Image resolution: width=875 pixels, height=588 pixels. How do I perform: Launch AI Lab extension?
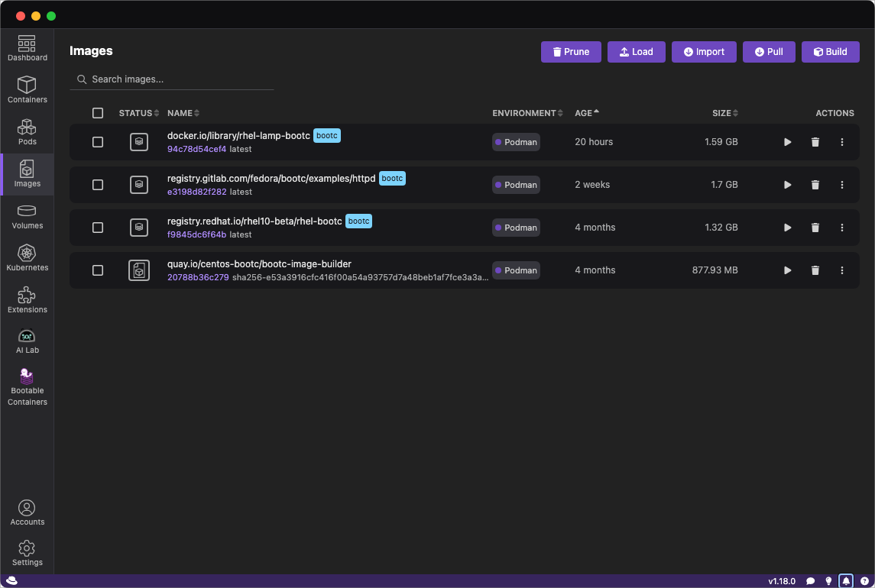27,341
